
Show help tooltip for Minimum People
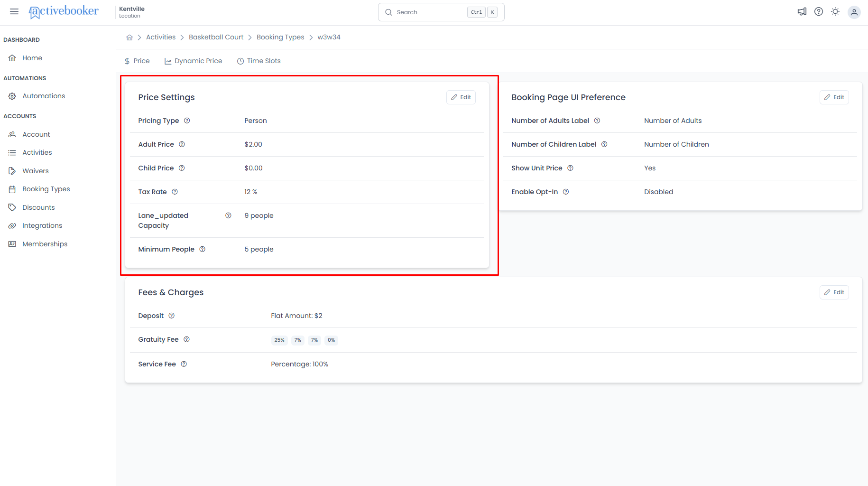[x=202, y=249]
